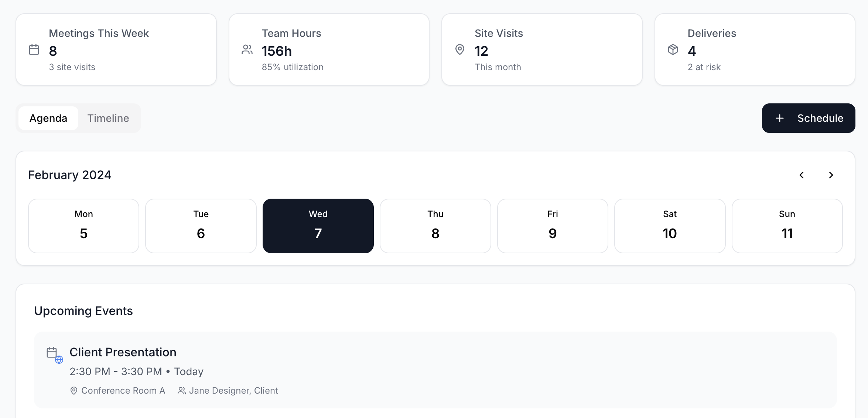Click the 85% utilization metric
The image size is (868, 418).
(x=293, y=67)
